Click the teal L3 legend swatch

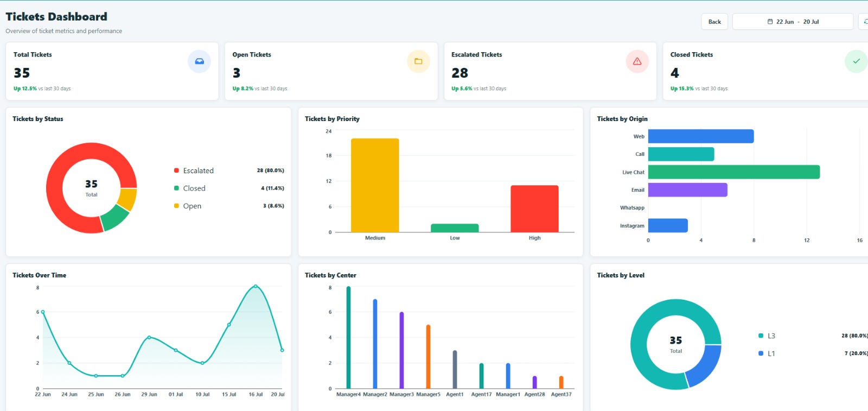[761, 336]
